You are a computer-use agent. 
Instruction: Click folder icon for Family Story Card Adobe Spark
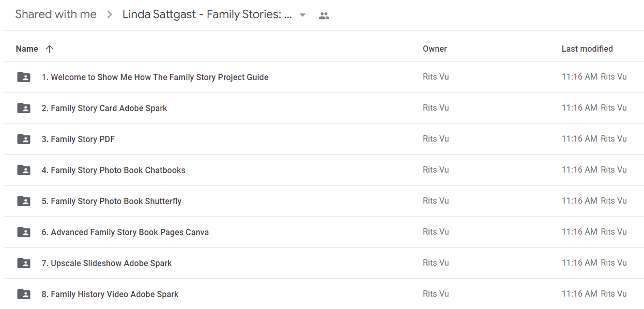click(x=24, y=108)
